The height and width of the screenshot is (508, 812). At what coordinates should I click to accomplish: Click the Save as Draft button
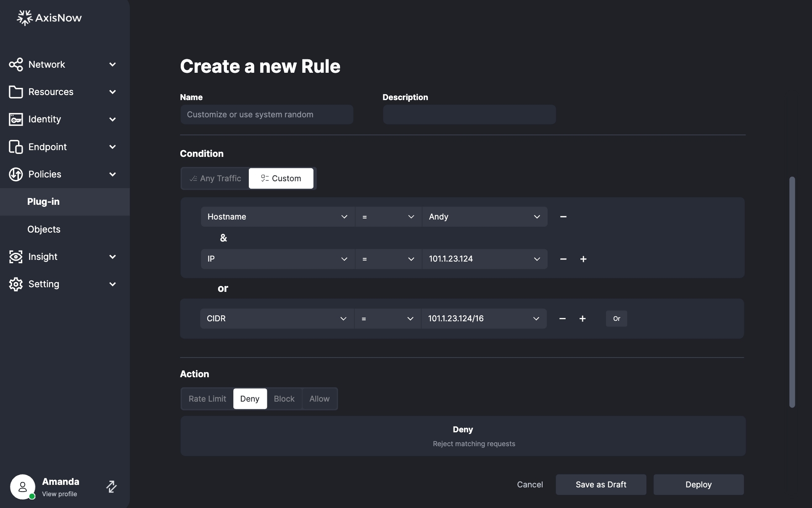click(x=601, y=484)
